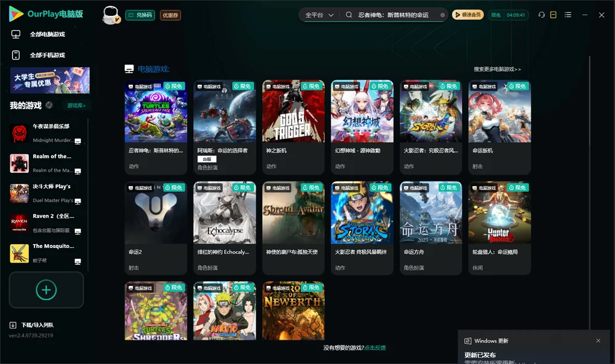The image size is (615, 364).
Task: Click the 电脑游戏 section monitor icon
Action: click(129, 69)
